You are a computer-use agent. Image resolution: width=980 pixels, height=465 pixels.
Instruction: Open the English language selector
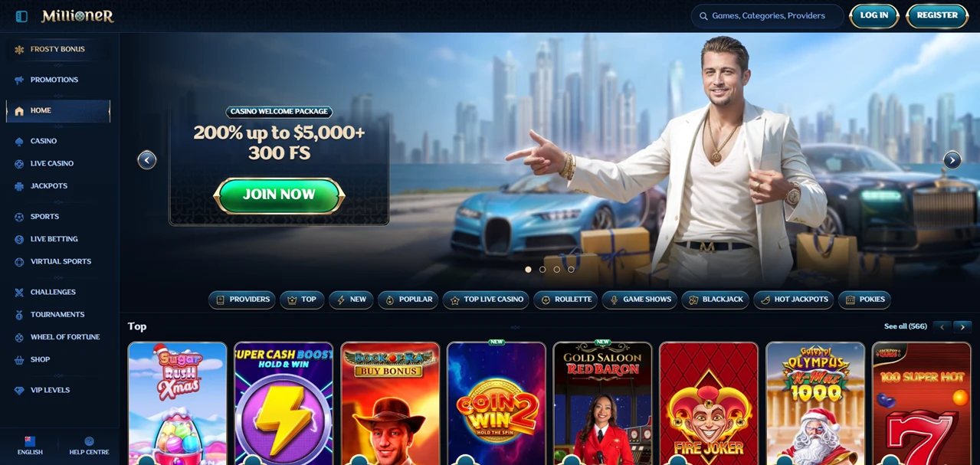click(x=30, y=446)
